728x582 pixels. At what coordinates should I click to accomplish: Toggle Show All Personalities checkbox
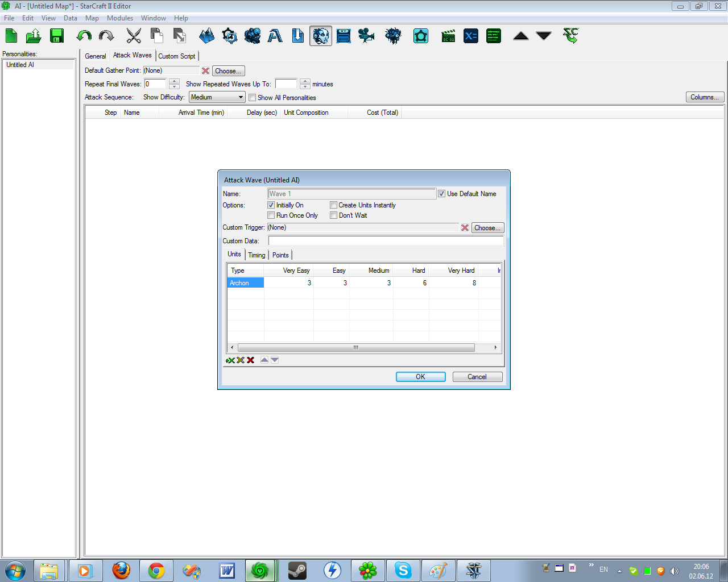coord(252,97)
